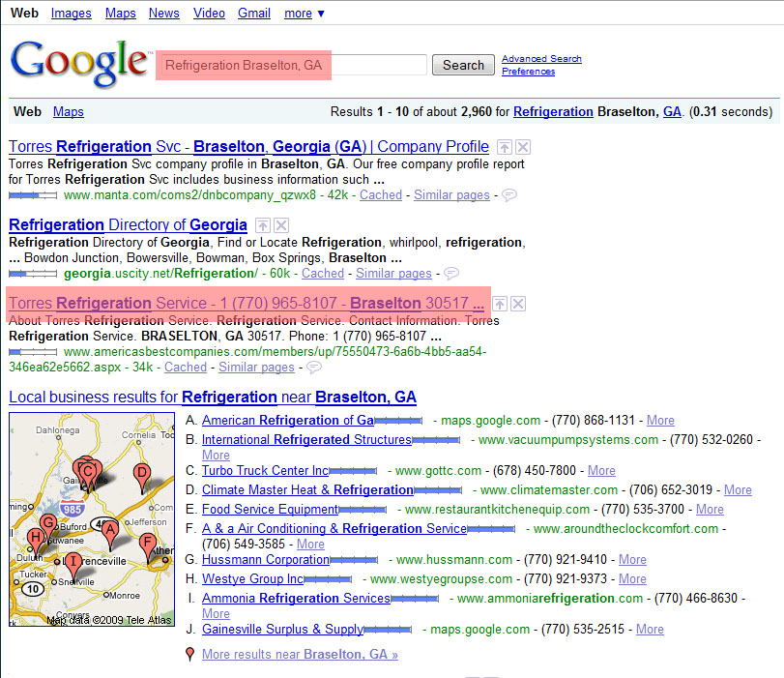Click the Google logo

click(80, 64)
